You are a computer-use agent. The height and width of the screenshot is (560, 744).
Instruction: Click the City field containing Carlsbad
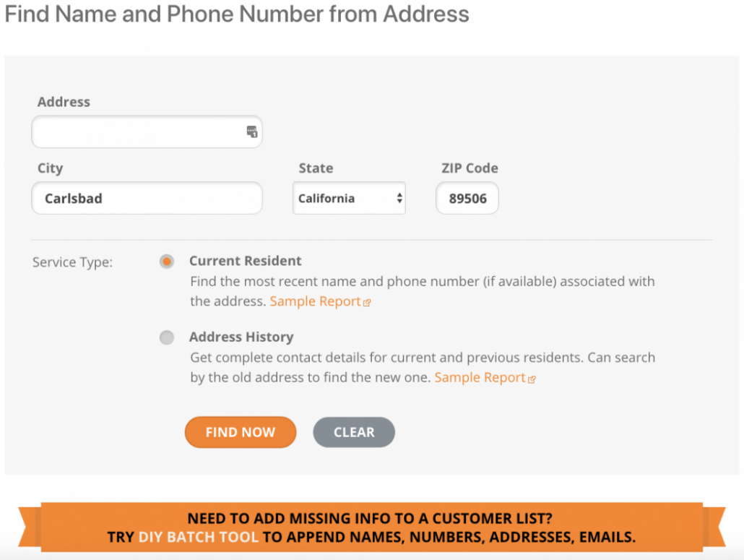tap(147, 198)
